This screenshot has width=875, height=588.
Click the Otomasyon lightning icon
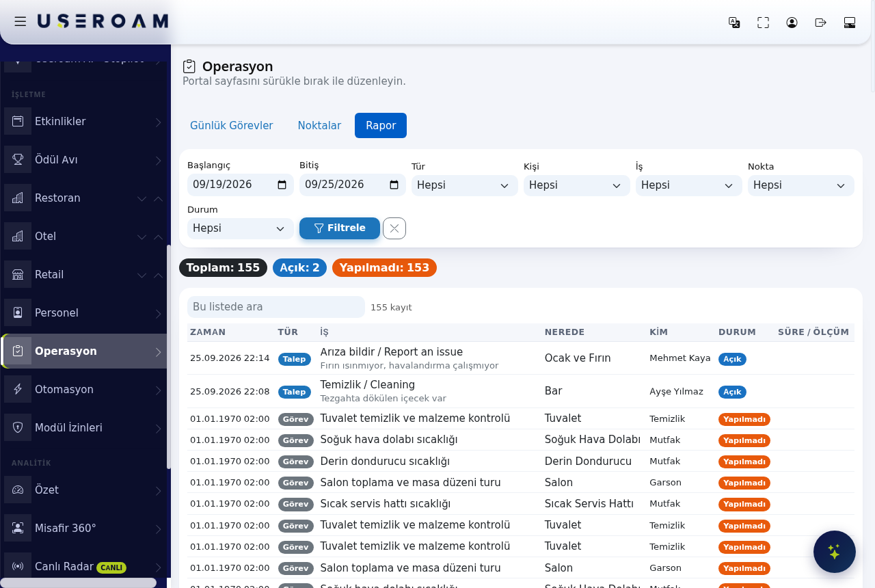click(x=18, y=389)
